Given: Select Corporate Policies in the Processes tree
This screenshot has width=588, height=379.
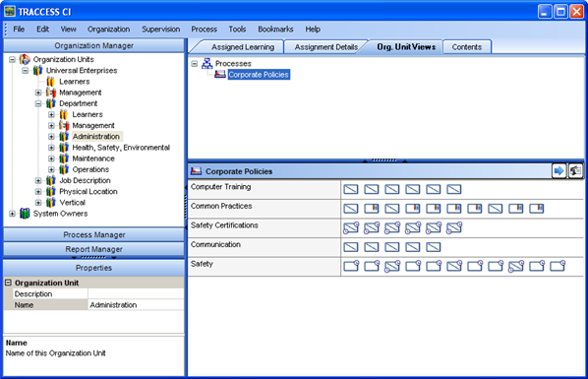Looking at the screenshot, I should click(x=259, y=75).
